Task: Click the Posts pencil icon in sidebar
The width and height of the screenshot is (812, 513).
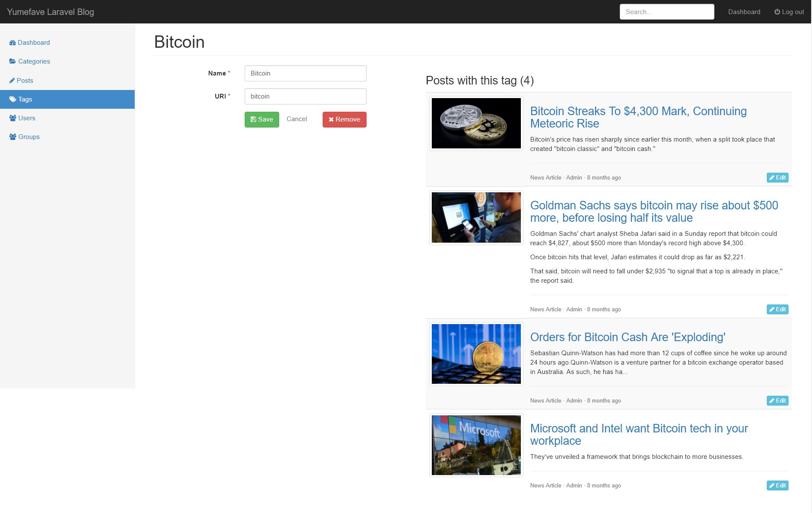Action: coord(12,81)
